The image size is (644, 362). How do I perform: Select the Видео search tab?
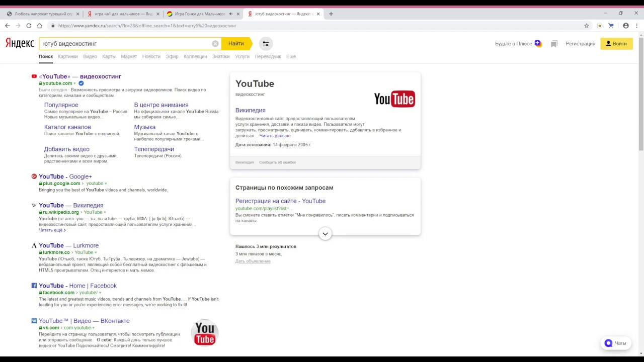pos(90,56)
